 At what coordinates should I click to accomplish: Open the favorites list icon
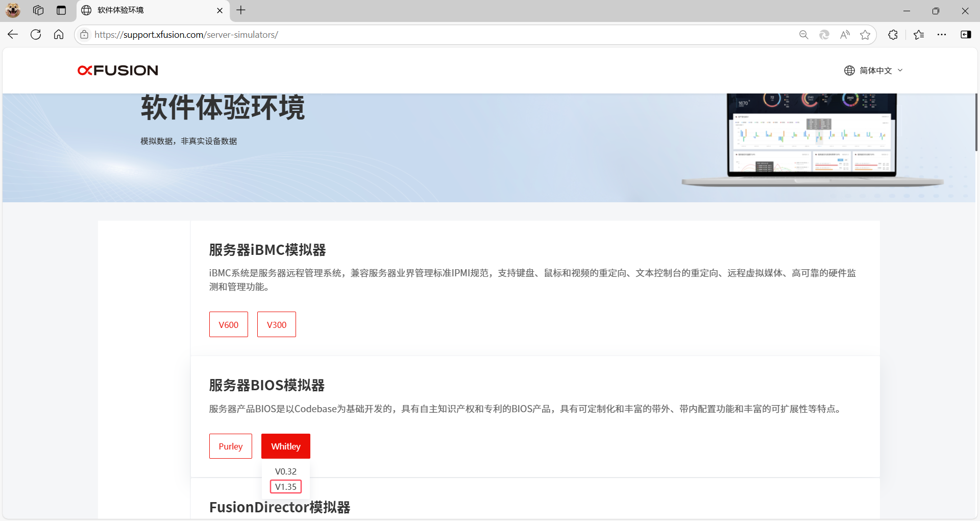tap(919, 34)
